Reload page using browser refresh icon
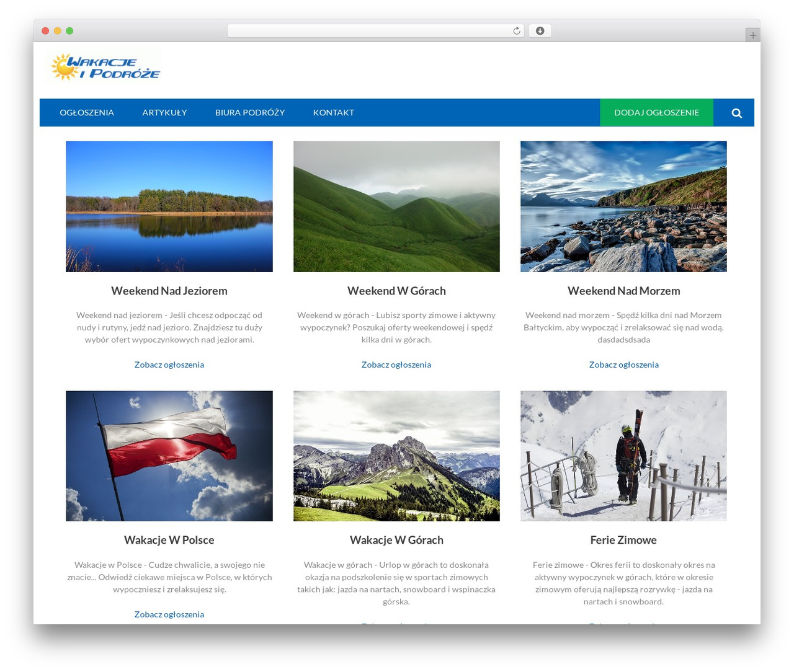The width and height of the screenshot is (794, 672). point(516,31)
